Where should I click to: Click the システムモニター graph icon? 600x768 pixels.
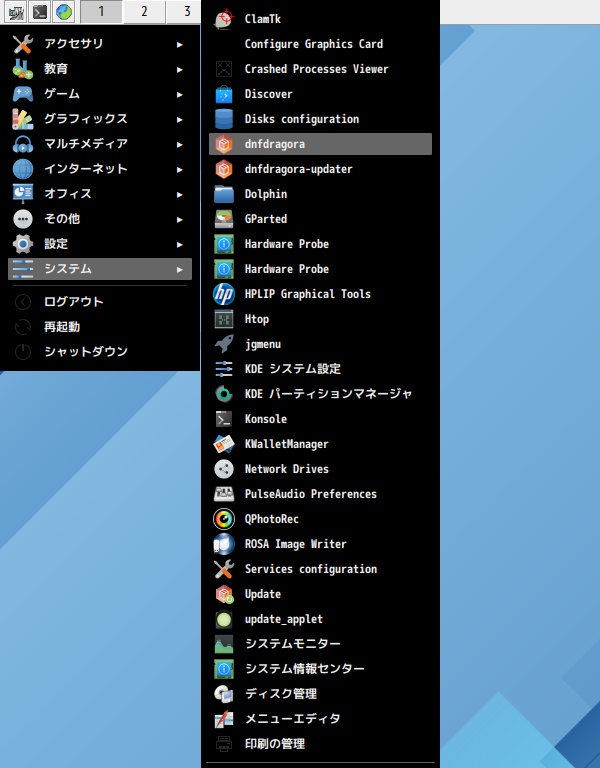point(224,644)
